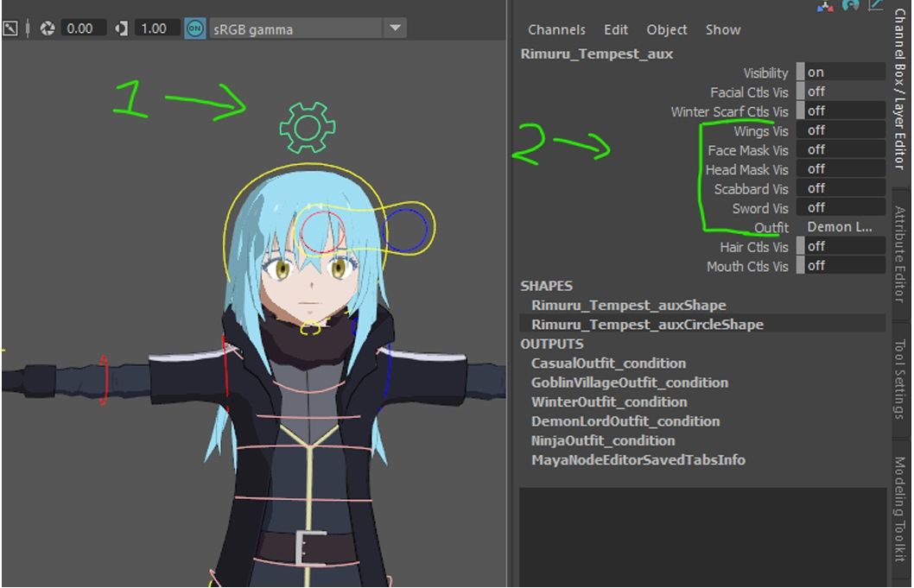Open the Show menu in Channel Box

[722, 29]
